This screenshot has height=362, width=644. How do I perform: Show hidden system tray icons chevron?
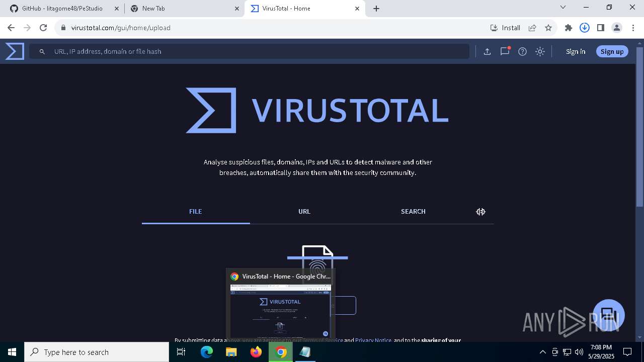click(x=542, y=352)
